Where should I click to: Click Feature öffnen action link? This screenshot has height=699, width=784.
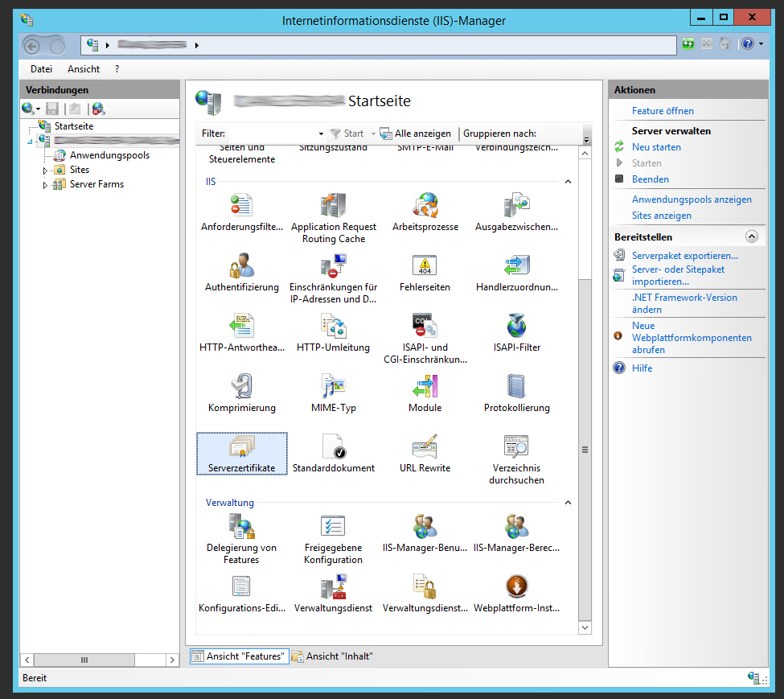click(x=663, y=111)
